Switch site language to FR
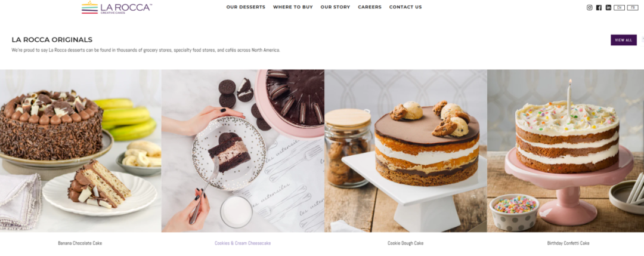 633,7
